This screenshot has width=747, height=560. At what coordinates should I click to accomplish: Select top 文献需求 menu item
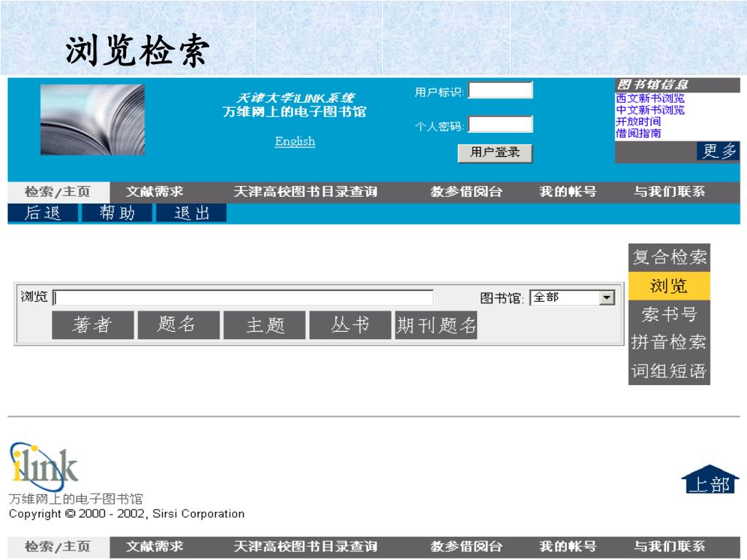(x=155, y=192)
